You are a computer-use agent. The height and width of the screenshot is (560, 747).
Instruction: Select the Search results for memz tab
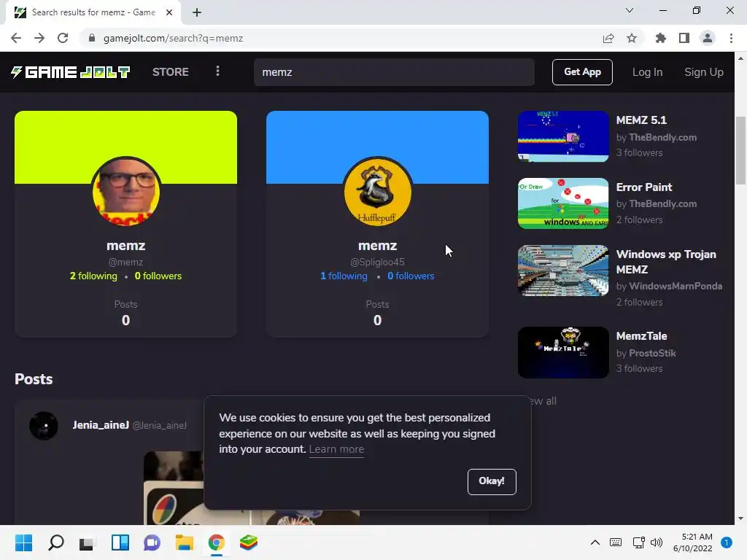93,12
